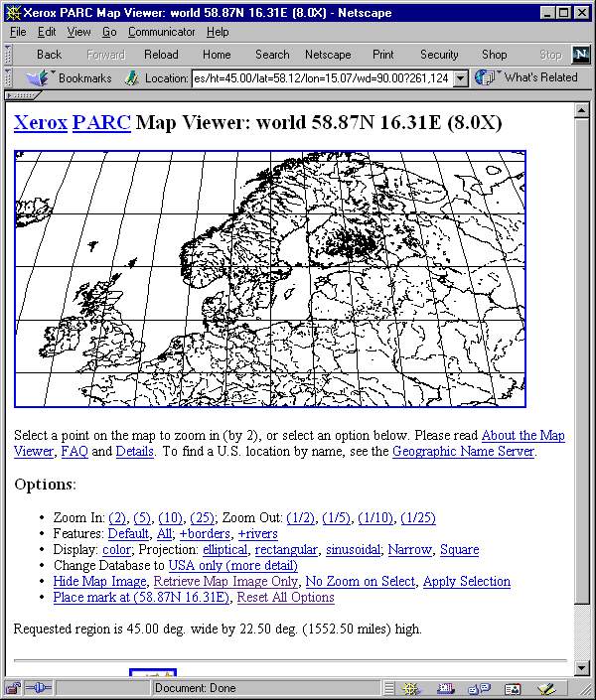Open Address Book icon in component bar
Viewport: 596px width, 700px height.
coord(512,688)
